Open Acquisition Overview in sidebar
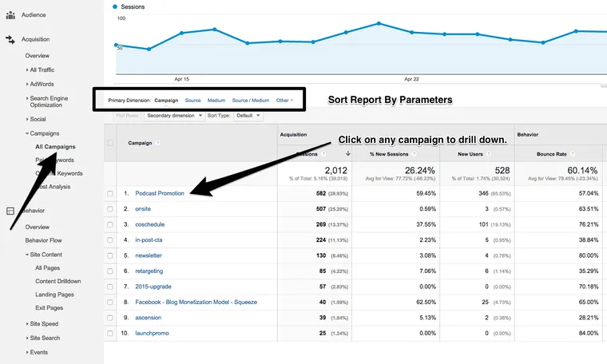The width and height of the screenshot is (607, 364). [38, 56]
